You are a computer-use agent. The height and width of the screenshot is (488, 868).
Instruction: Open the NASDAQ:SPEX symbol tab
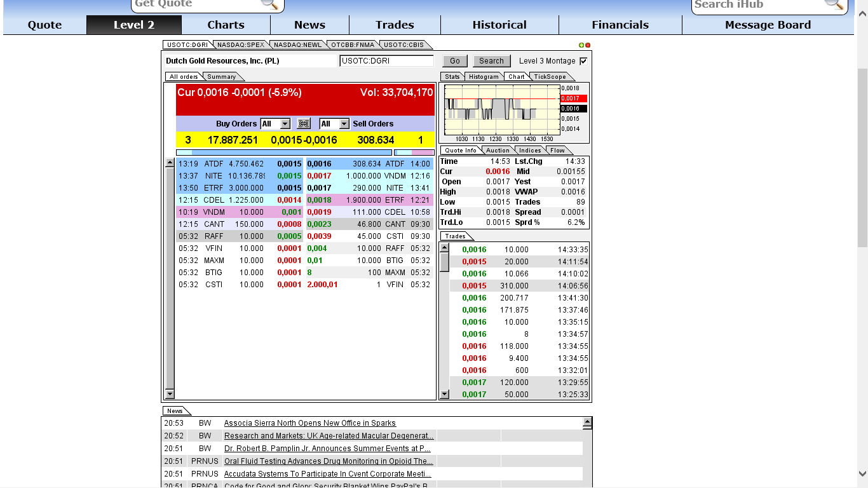[x=242, y=44]
